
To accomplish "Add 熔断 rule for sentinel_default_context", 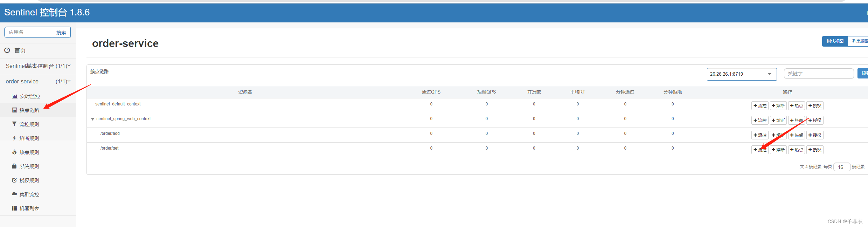I will (x=778, y=105).
